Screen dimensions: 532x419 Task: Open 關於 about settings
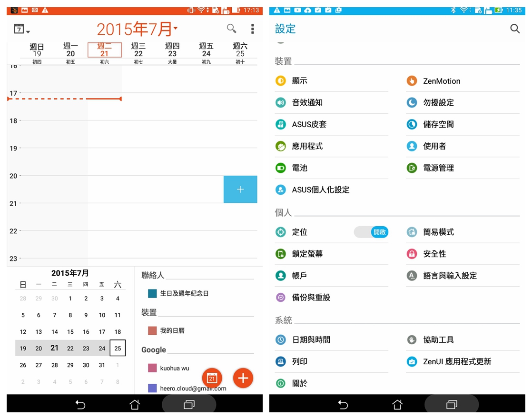(332, 383)
